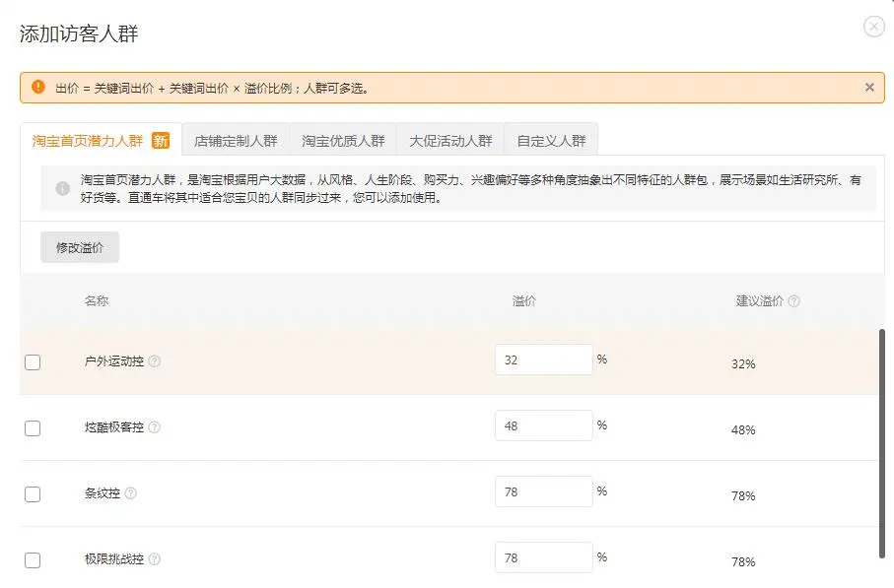
Task: Dismiss the orange bid formula notice
Action: pos(869,88)
